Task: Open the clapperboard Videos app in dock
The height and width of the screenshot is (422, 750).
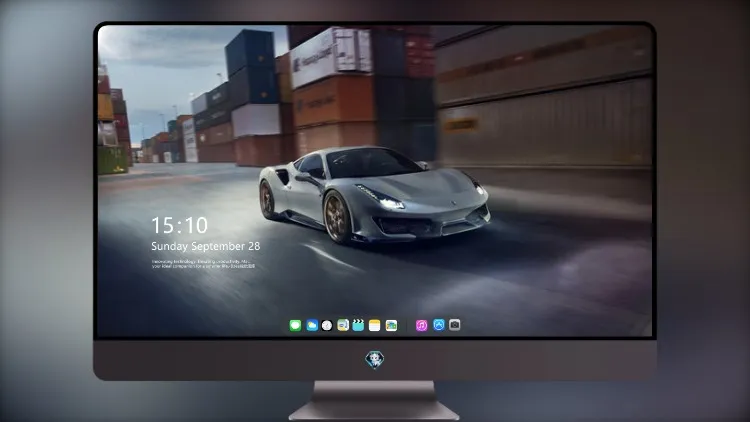Action: tap(358, 325)
